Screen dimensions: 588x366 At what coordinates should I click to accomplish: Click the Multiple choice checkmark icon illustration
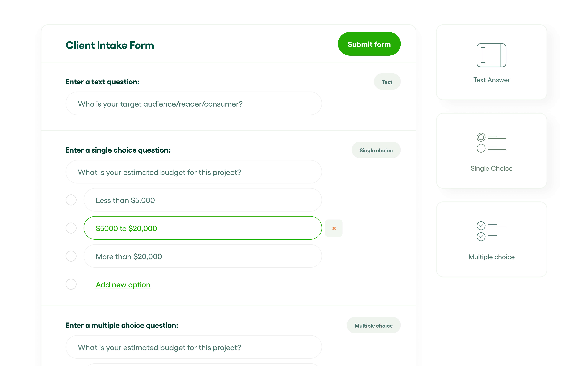pos(492,231)
